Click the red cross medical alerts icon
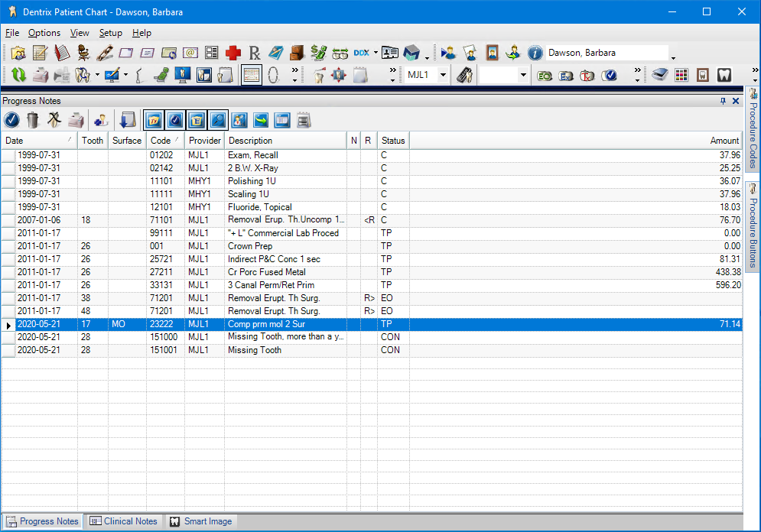 point(233,53)
